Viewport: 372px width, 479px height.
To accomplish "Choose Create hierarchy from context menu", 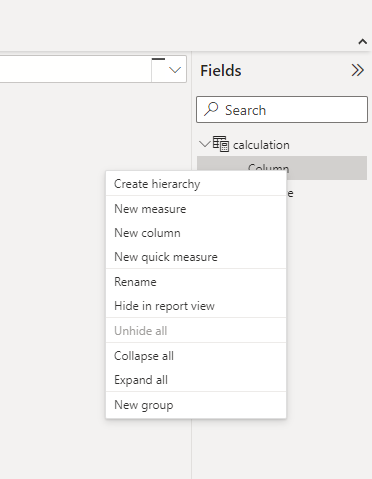I will click(196, 184).
